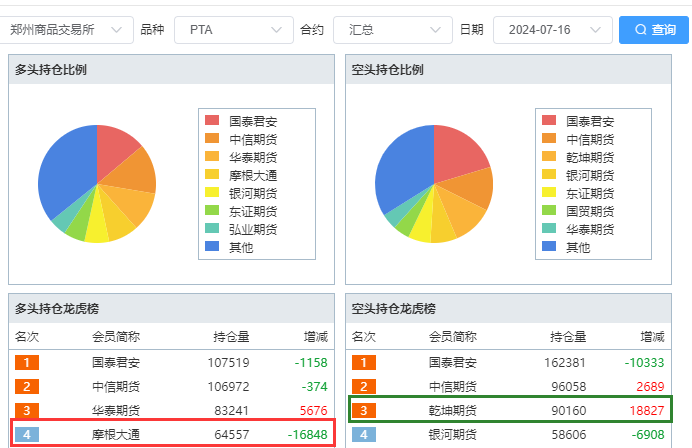Toggle 弘业期货 teal legend swatch
The width and height of the screenshot is (692, 448).
(x=212, y=229)
